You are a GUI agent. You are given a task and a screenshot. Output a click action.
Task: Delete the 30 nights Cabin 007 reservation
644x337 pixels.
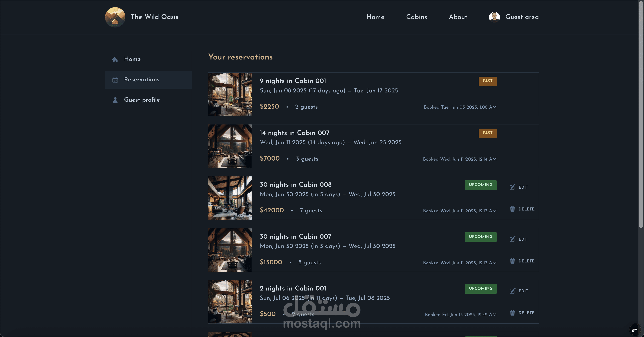(522, 261)
